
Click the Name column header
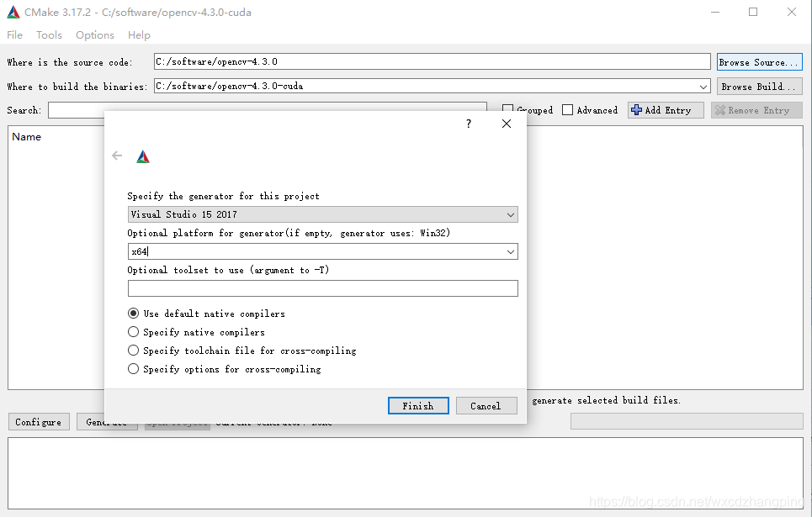26,137
